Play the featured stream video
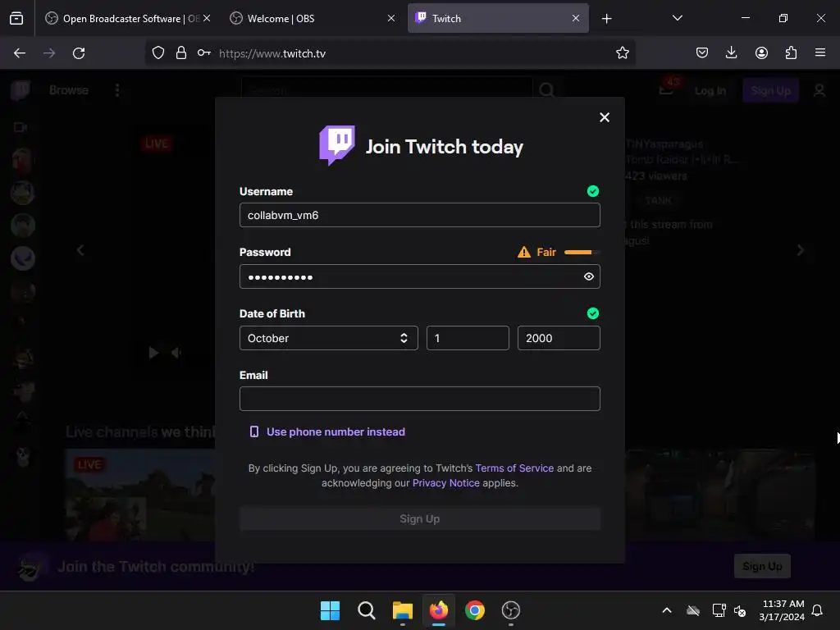 153,353
